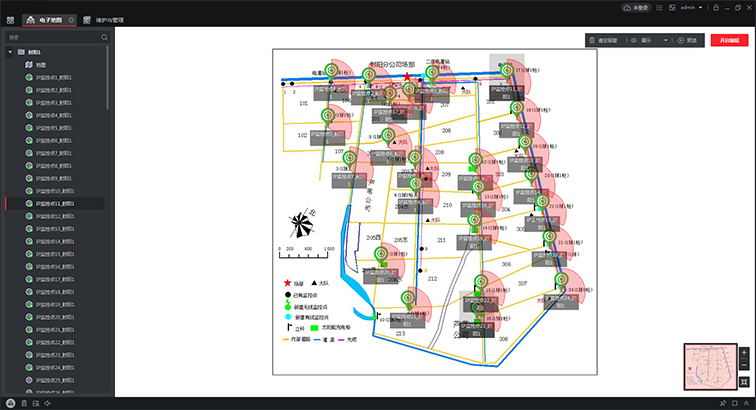This screenshot has height=410, width=756.
Task: Click the fit-to-screen icon below zoom buttons
Action: (x=744, y=381)
